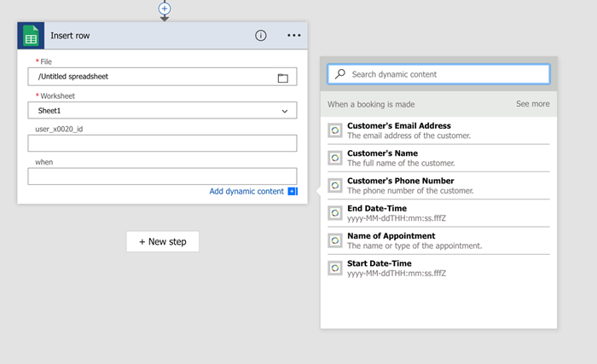The width and height of the screenshot is (597, 364).
Task: Click the icon next to Customer's Phone Number
Action: [335, 185]
